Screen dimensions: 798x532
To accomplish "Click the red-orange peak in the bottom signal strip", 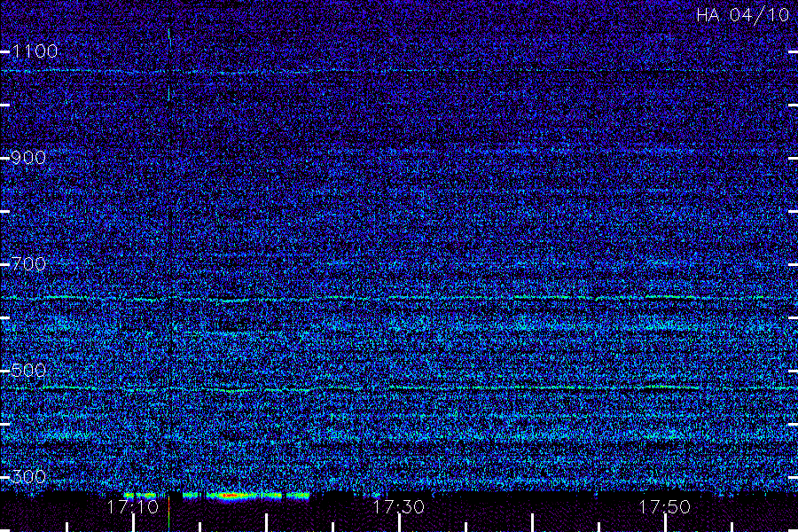I will (x=230, y=495).
